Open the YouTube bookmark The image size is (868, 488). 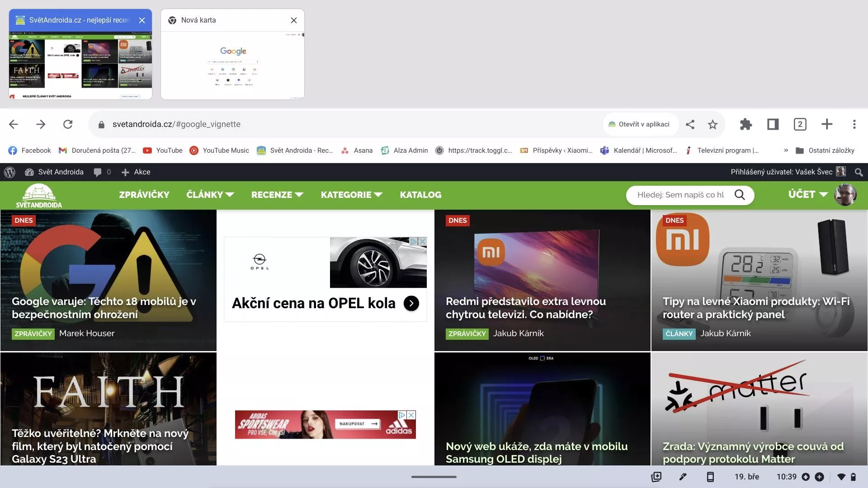pos(163,150)
